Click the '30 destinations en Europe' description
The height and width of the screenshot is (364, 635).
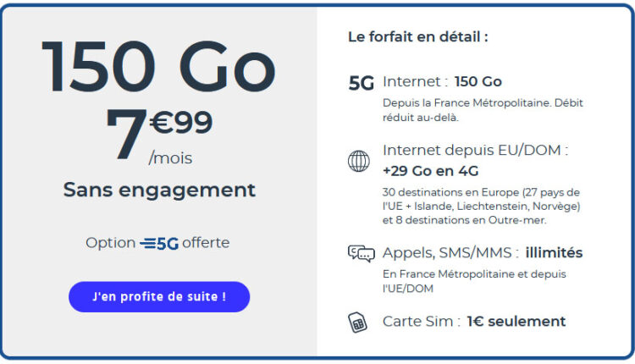[482, 206]
